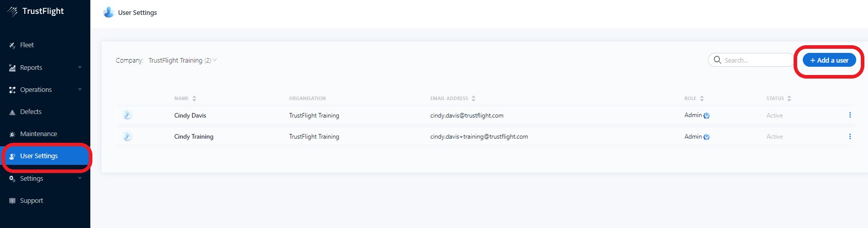Sort by Status column arrows
The image size is (868, 228).
coord(789,99)
